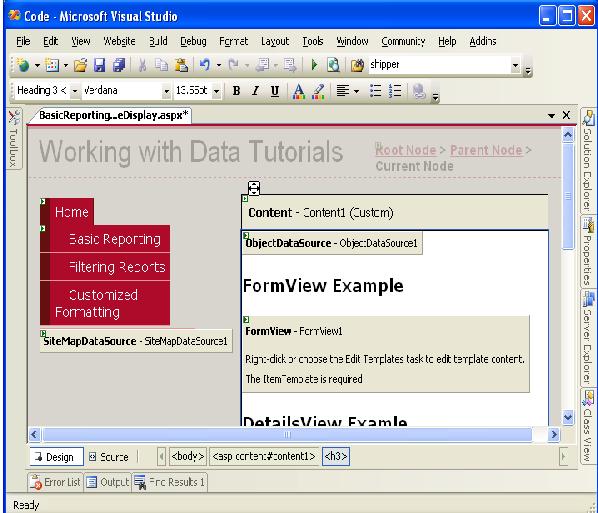Toggle Bold formatting
This screenshot has width=598, height=513.
236,91
